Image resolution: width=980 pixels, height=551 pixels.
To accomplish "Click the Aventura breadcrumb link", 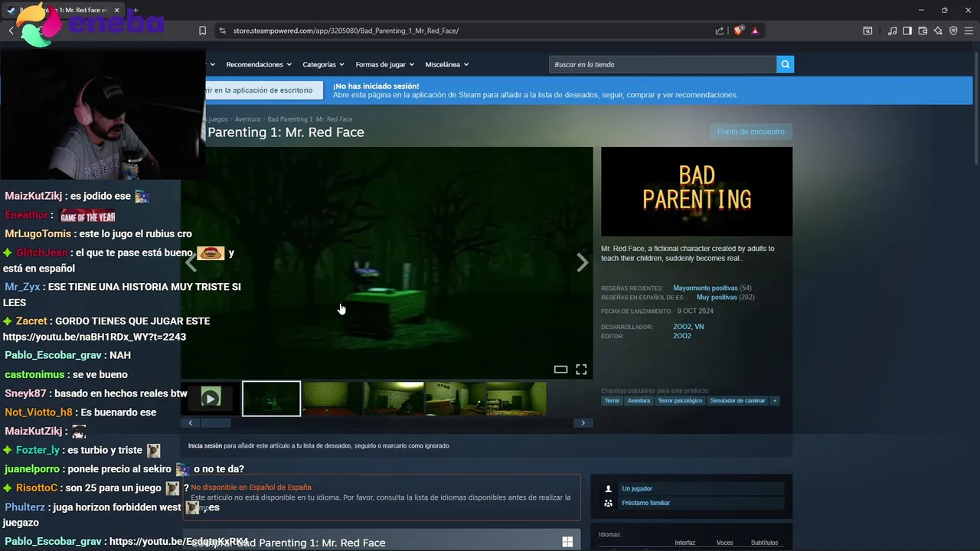I will [x=247, y=119].
